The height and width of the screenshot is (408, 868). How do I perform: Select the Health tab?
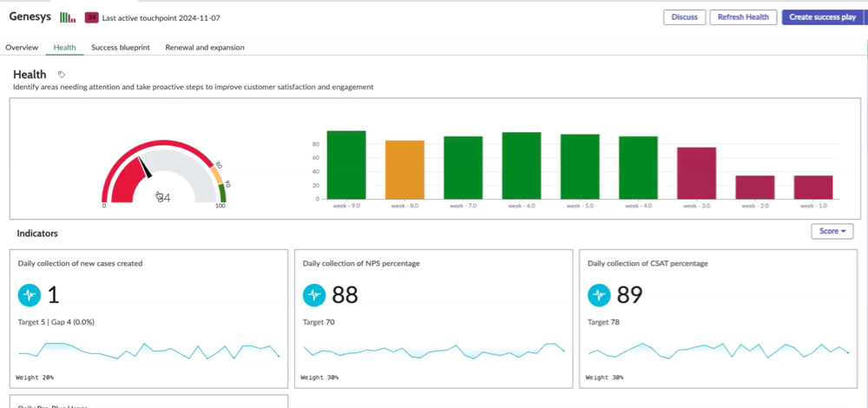pos(65,48)
